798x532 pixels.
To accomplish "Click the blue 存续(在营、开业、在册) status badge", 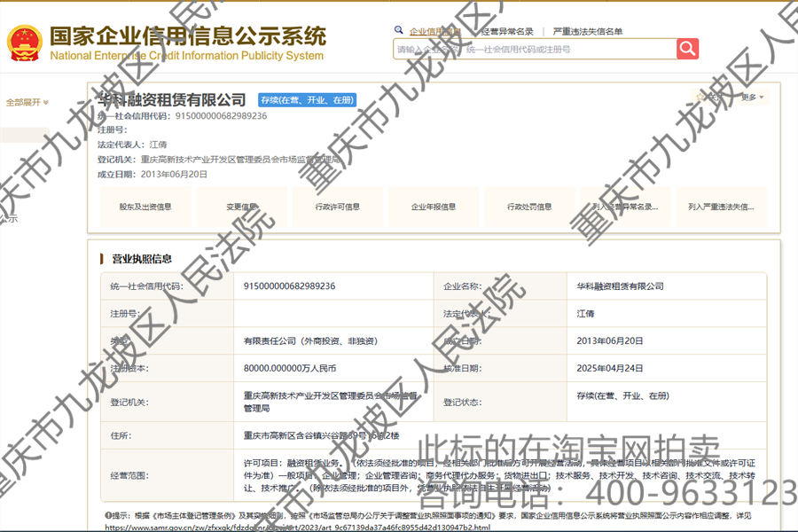I will coord(307,100).
